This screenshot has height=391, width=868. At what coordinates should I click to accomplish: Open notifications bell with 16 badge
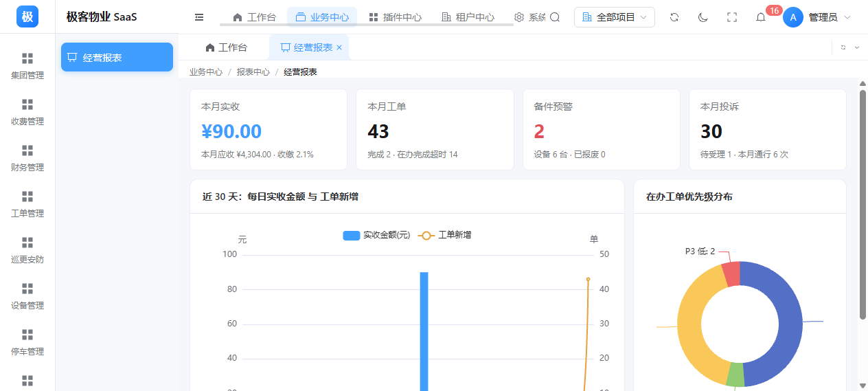point(761,17)
